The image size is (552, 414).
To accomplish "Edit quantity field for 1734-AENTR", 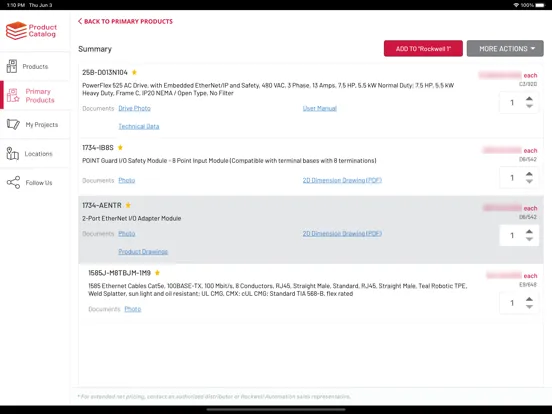I will (512, 236).
